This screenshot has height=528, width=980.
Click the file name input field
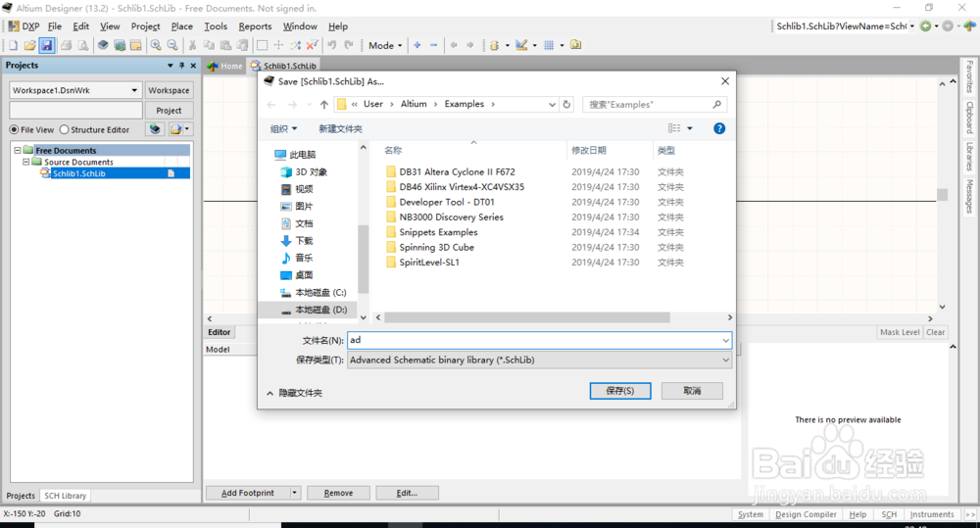click(x=534, y=341)
